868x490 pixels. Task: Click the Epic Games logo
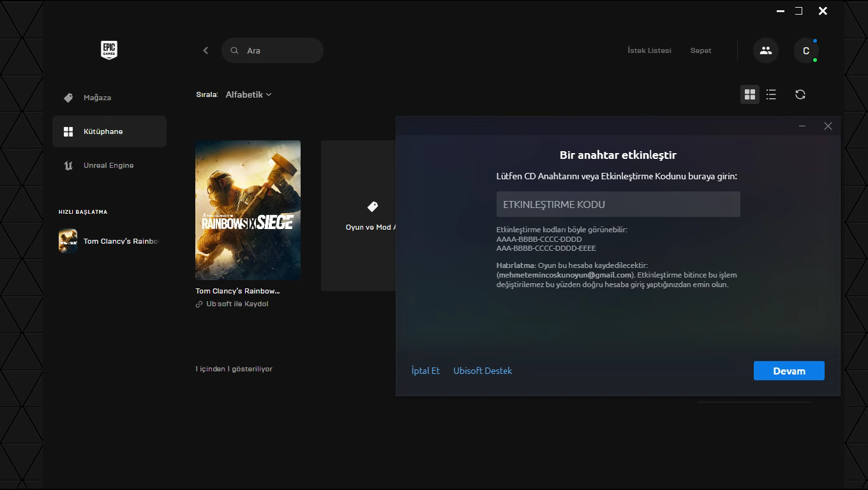(x=109, y=50)
